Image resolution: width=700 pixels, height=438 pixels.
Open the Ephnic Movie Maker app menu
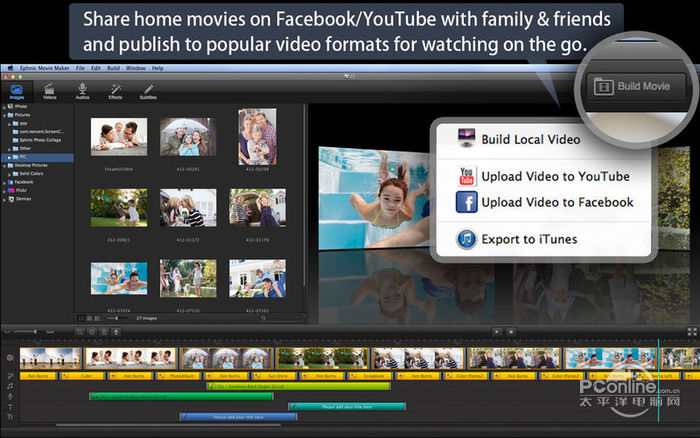pyautogui.click(x=44, y=68)
